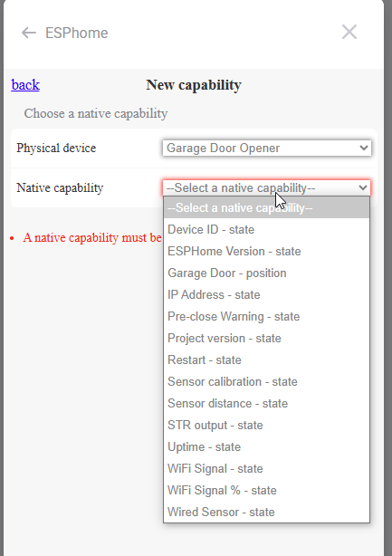Pick "Uptime - state" option
392x556 pixels.
266,446
